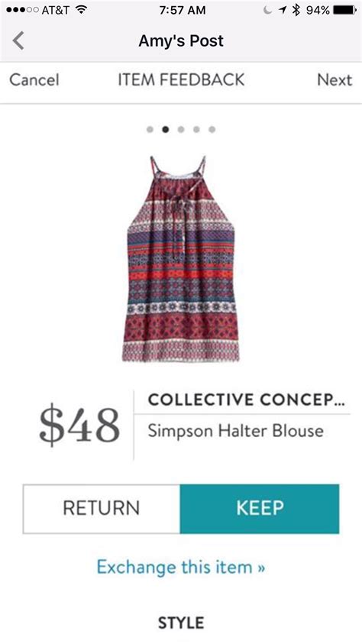Open the Exchange this item link
Viewport: 362px width, 644px height.
point(180,568)
